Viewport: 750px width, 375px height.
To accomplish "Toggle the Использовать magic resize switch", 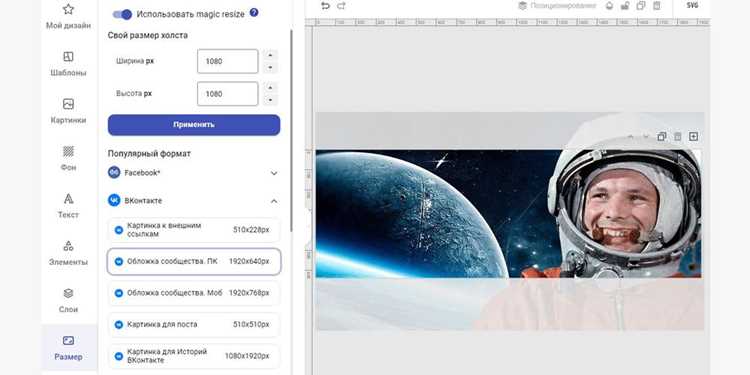I will (122, 14).
